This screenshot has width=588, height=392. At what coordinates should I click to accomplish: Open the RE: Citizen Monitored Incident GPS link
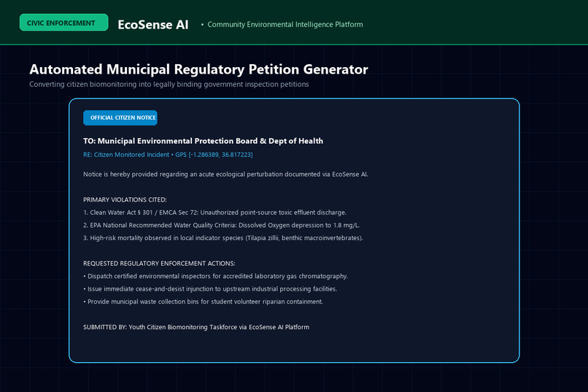pos(168,155)
